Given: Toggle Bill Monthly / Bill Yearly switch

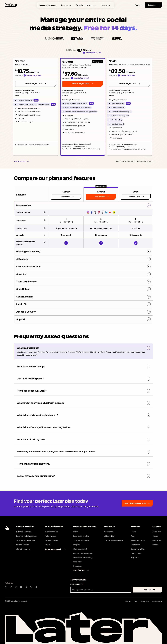Looking at the screenshot, I should 80,50.
